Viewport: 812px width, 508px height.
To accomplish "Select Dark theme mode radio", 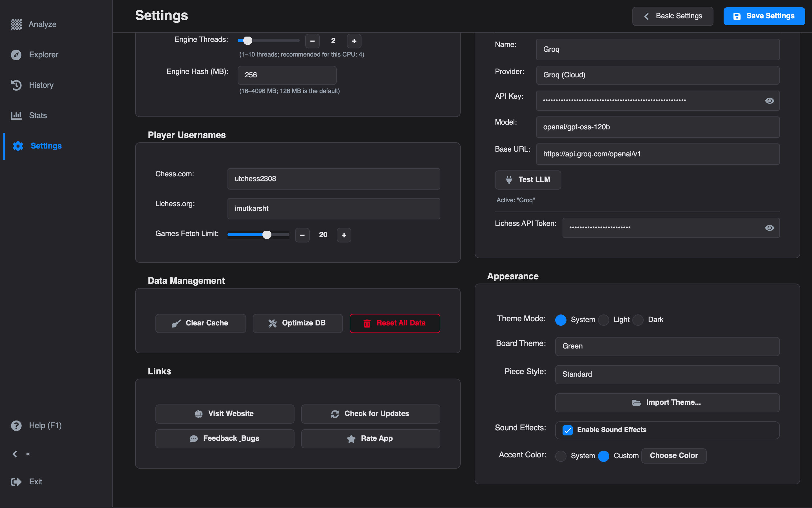I will [x=638, y=320].
